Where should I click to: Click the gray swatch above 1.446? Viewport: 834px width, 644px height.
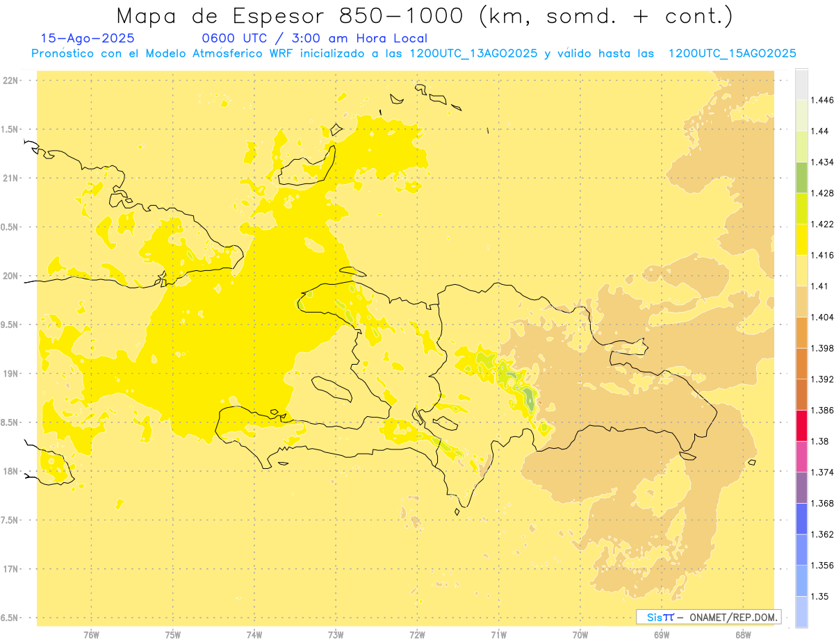(x=802, y=84)
